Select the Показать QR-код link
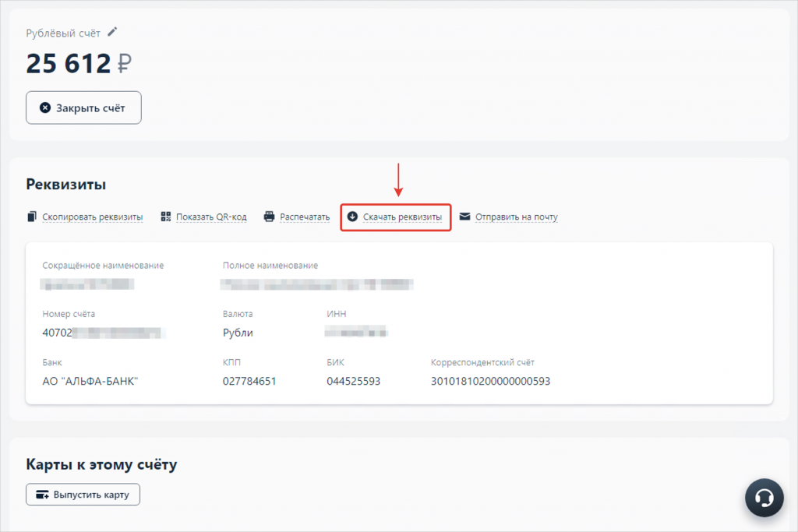Screen dimensions: 798x532 point(211,217)
